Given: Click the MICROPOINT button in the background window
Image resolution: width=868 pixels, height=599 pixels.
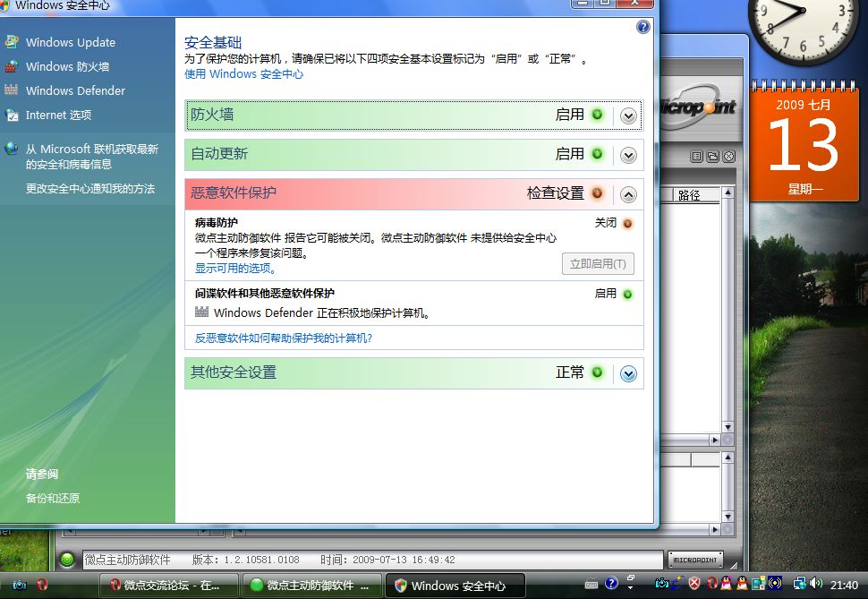Looking at the screenshot, I should click(695, 560).
